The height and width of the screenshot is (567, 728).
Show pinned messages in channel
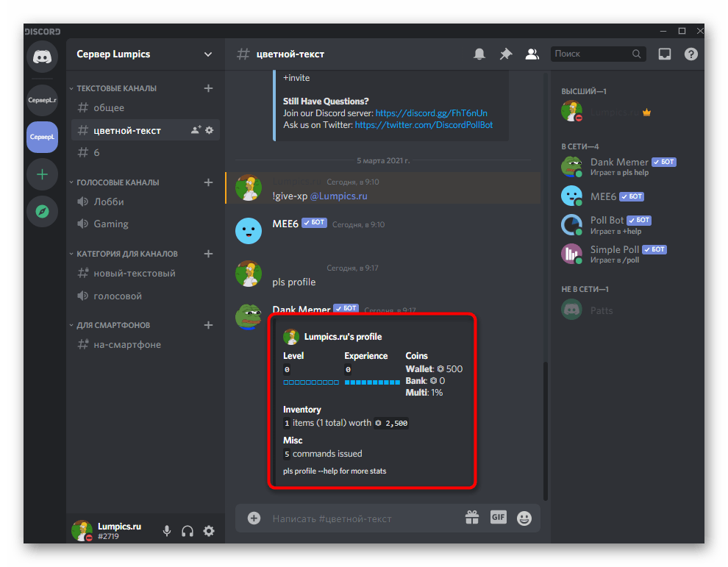[x=505, y=54]
